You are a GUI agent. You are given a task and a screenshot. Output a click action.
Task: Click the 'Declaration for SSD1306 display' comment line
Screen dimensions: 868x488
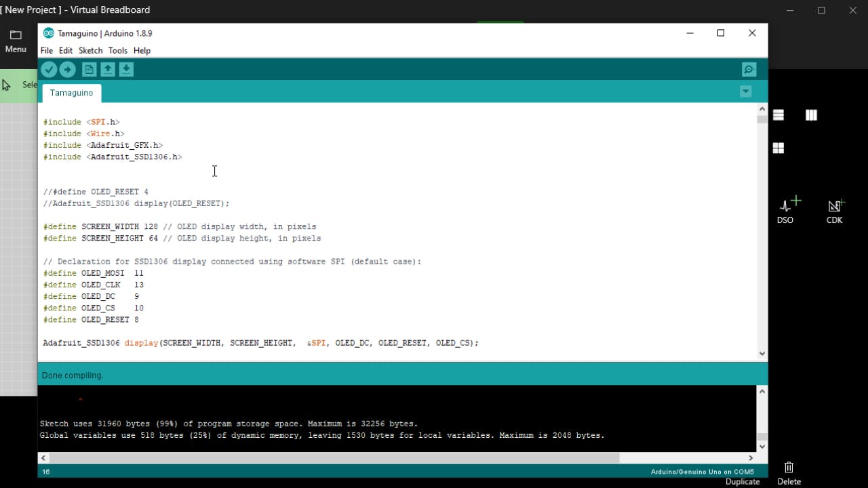pyautogui.click(x=233, y=262)
